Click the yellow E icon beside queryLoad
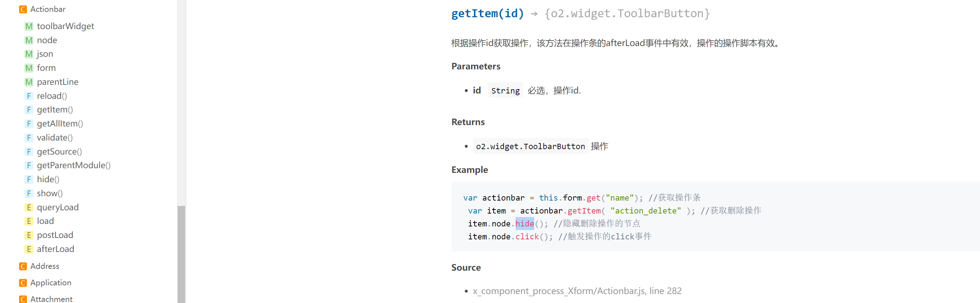980x303 pixels. [x=29, y=208]
